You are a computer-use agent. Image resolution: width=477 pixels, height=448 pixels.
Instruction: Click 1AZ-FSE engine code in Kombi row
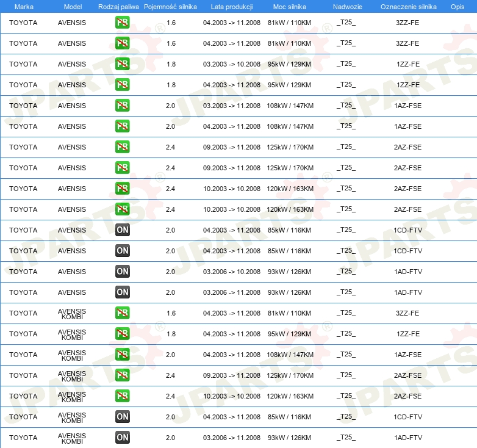[408, 355]
